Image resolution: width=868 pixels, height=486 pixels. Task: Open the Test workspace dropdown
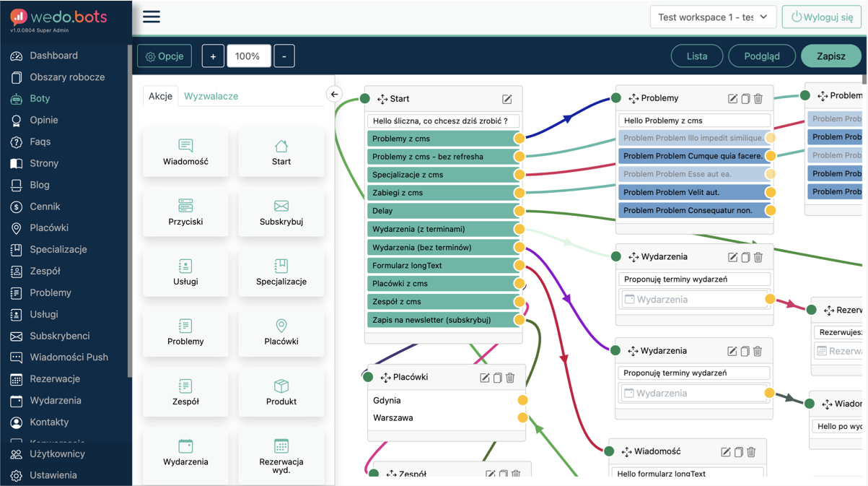click(713, 17)
